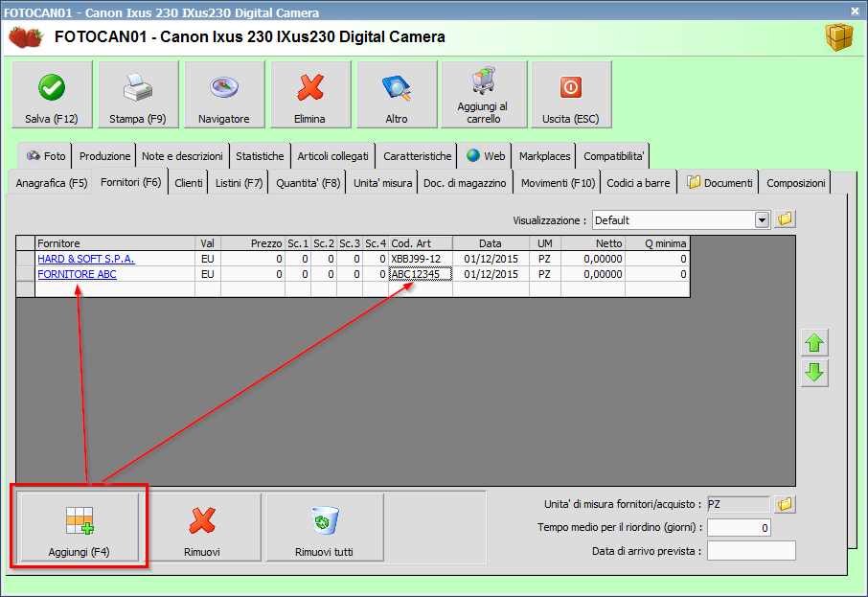This screenshot has height=597, width=868.
Task: Open the Produzione tab
Action: 104,156
